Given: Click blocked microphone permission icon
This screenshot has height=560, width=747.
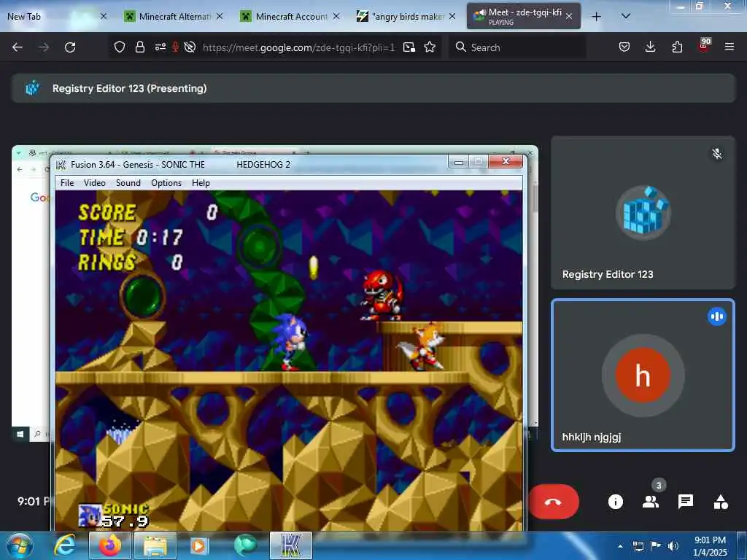Looking at the screenshot, I should 175,47.
